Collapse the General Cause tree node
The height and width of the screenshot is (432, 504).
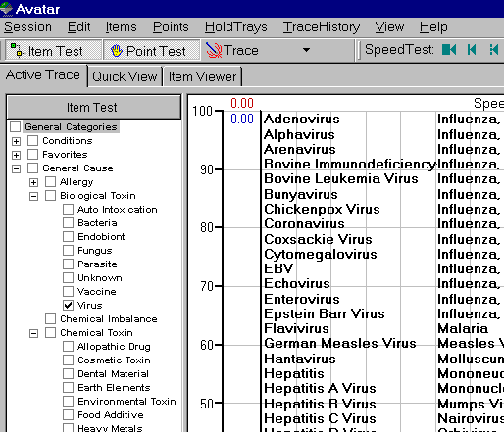pos(16,168)
